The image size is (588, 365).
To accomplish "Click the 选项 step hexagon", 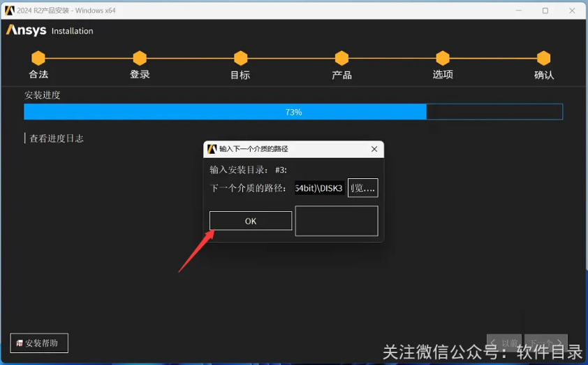I will (x=443, y=58).
